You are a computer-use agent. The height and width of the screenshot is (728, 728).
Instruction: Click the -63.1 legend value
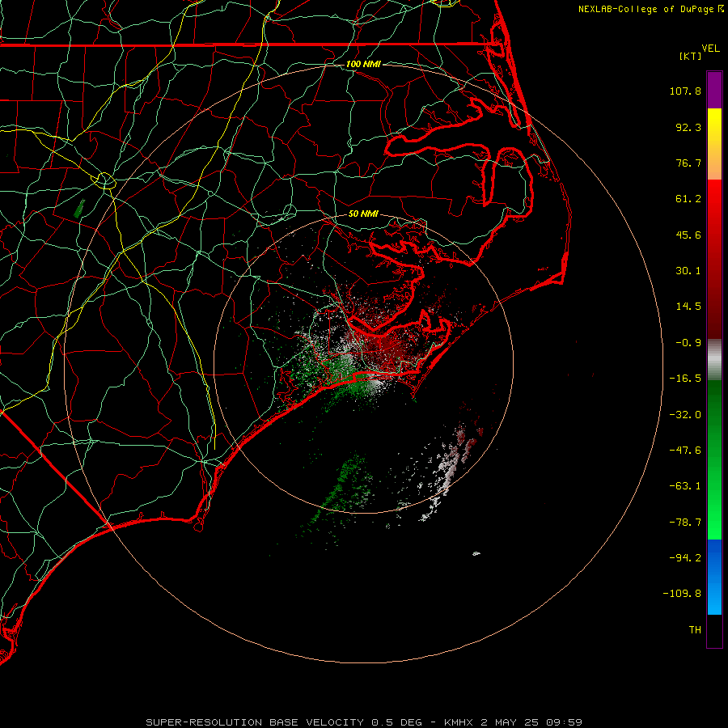point(685,486)
